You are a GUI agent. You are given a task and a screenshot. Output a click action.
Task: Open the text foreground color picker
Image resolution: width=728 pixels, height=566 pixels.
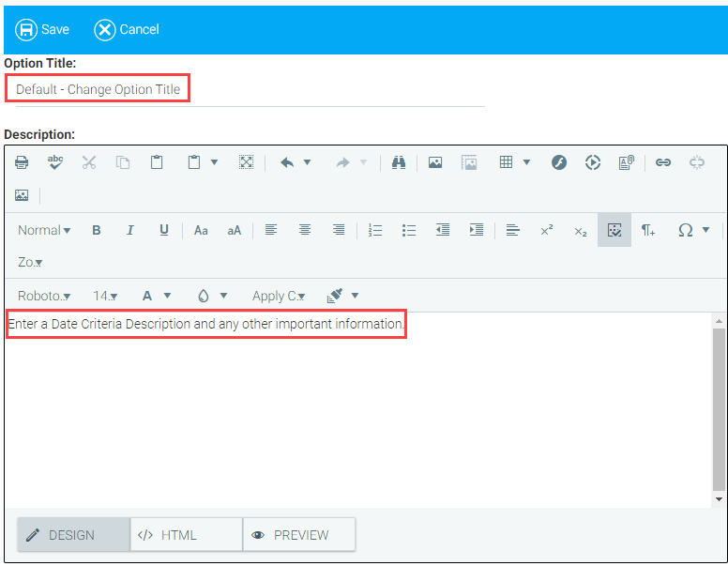[x=156, y=296]
